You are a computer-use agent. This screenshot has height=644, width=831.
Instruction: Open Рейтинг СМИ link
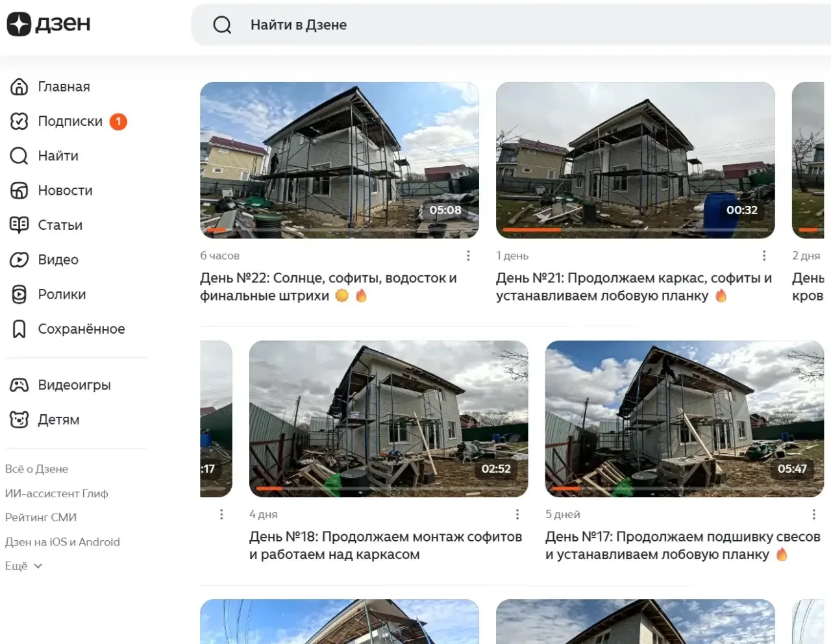point(41,517)
